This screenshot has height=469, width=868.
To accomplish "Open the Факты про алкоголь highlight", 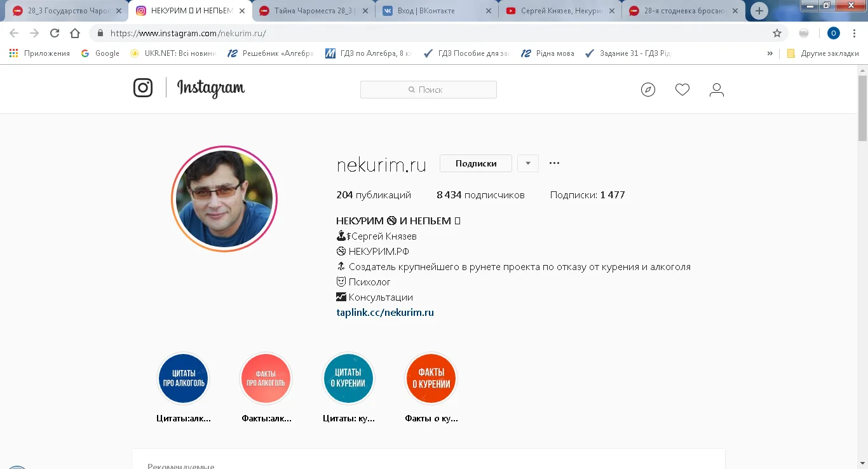I will (266, 379).
